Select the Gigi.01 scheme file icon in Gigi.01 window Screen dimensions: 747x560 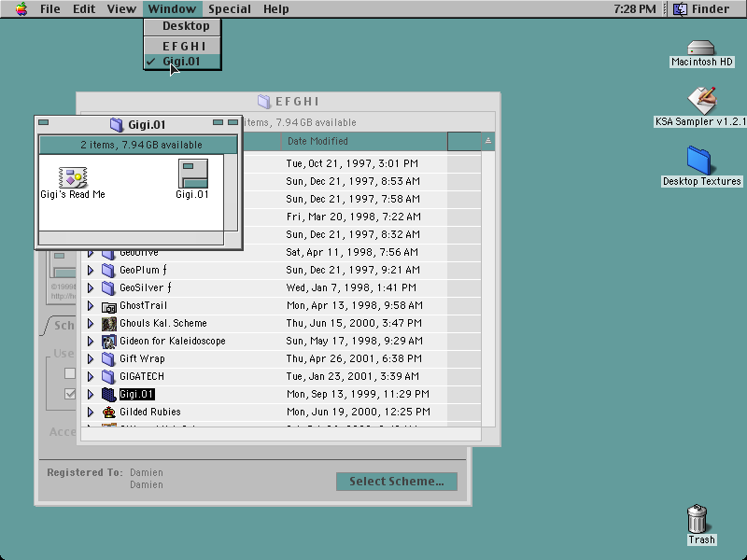[193, 174]
